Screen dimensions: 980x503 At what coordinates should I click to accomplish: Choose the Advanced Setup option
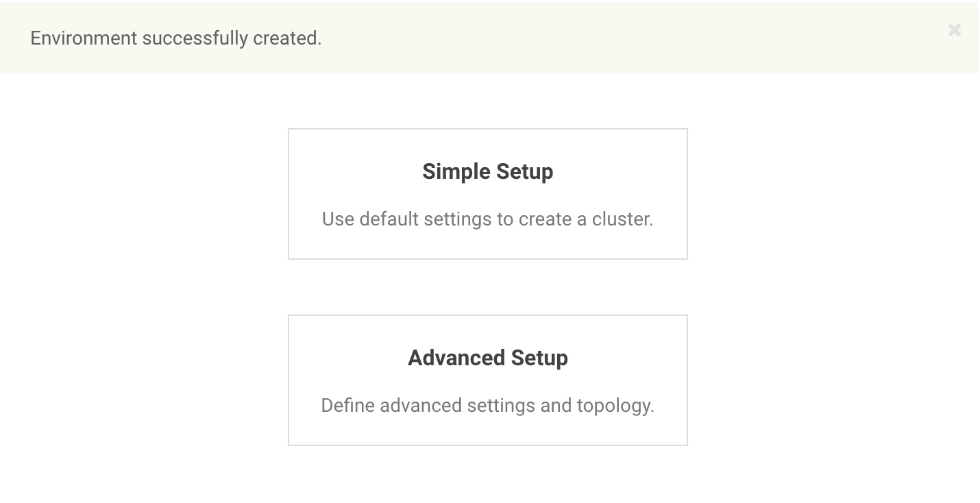coord(487,380)
